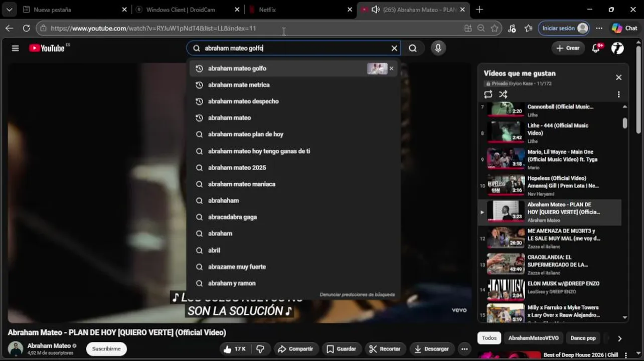Click Denunciar predicciones de búsqueda link
This screenshot has height=361, width=644.
tap(357, 295)
